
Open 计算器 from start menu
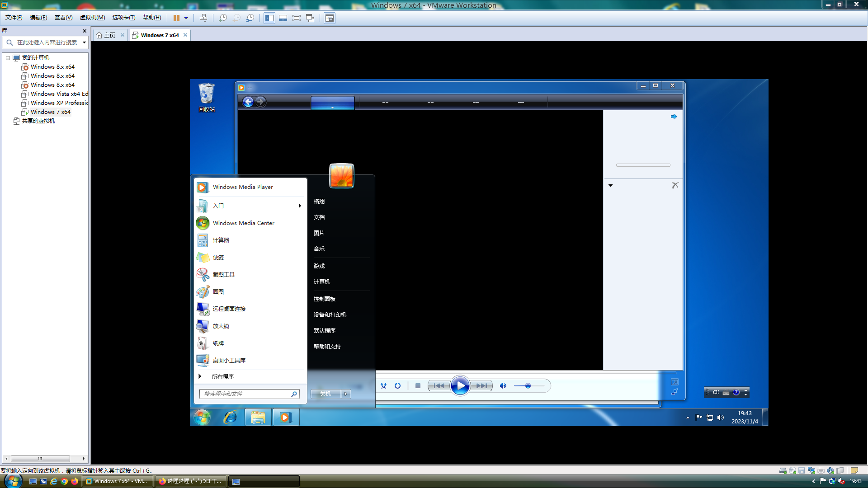click(250, 240)
